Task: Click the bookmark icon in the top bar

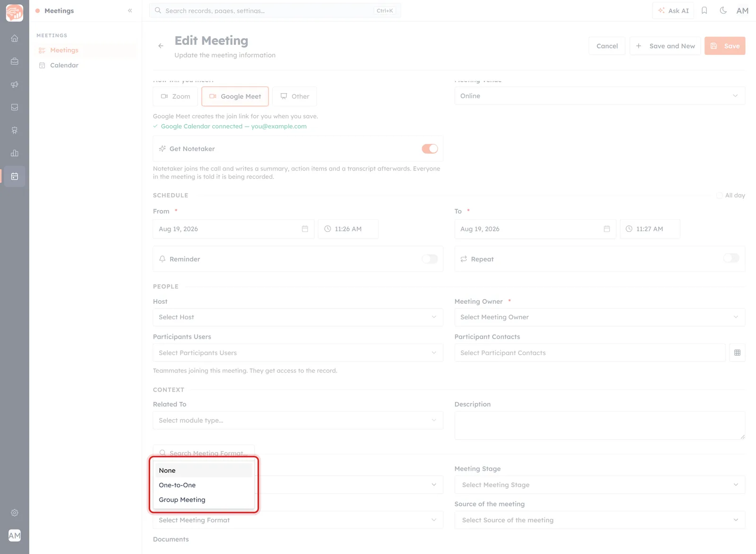Action: pos(704,10)
